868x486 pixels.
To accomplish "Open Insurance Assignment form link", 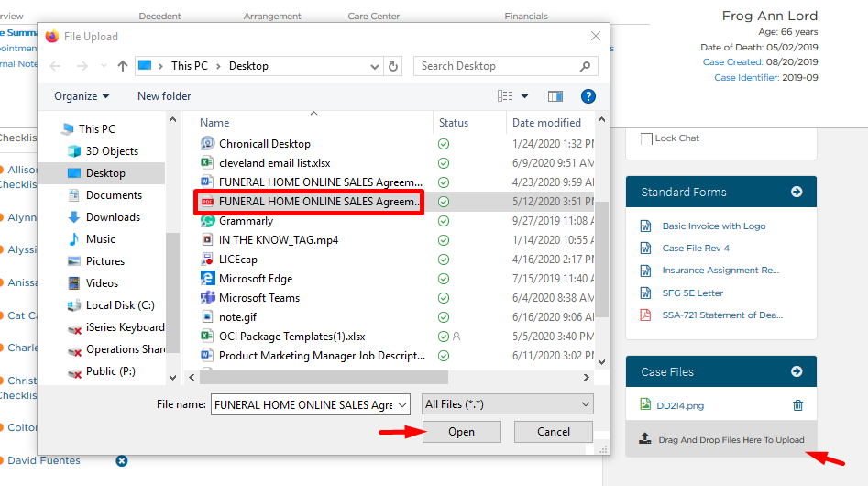I will [x=720, y=271].
